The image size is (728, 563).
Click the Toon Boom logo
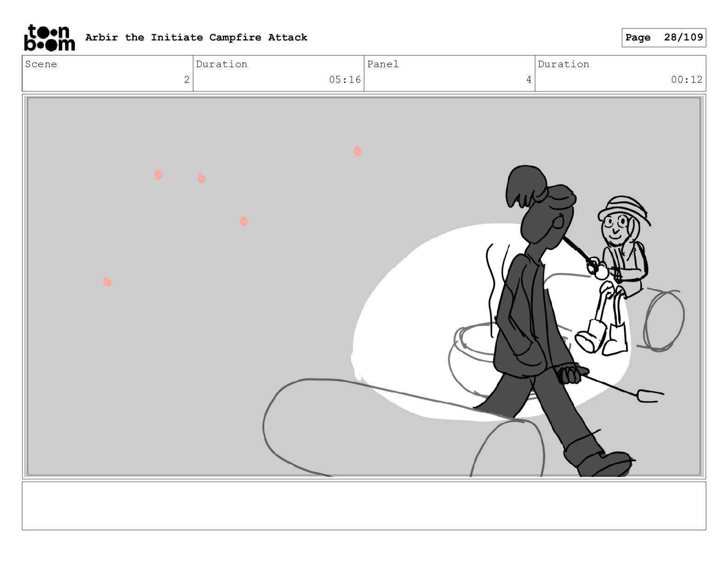(49, 37)
